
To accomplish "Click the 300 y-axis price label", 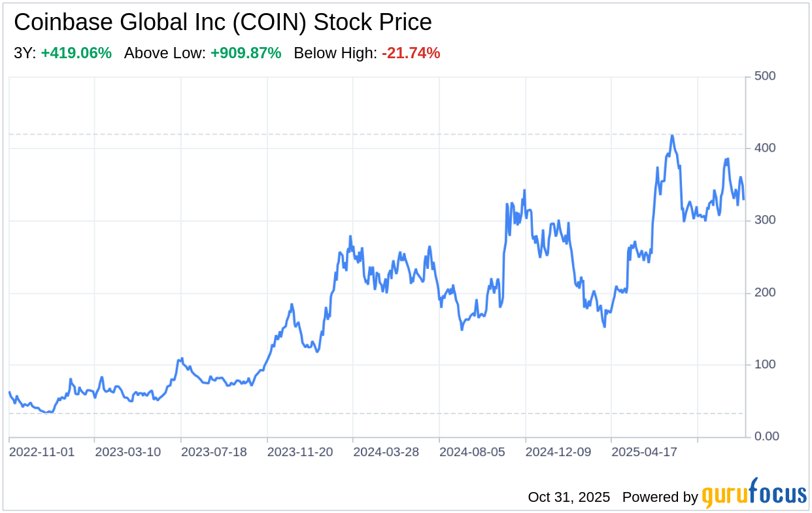I will [764, 221].
